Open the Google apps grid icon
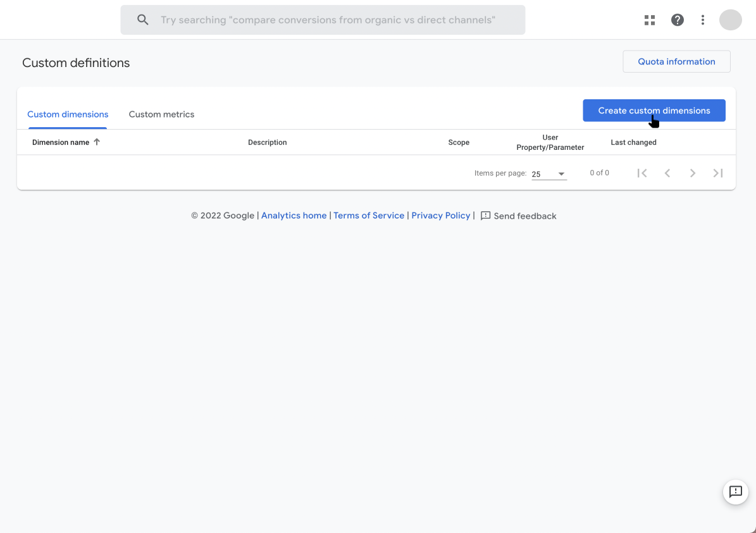Viewport: 756px width, 533px height. (x=650, y=20)
